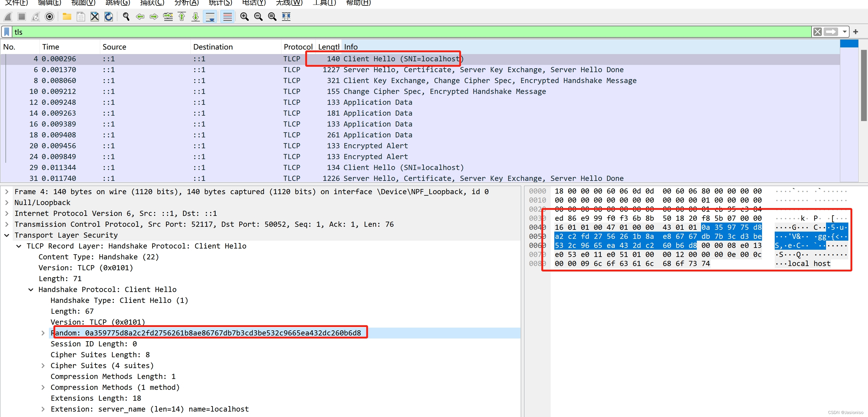
Task: Open the display filter history dropdown
Action: pyautogui.click(x=844, y=32)
